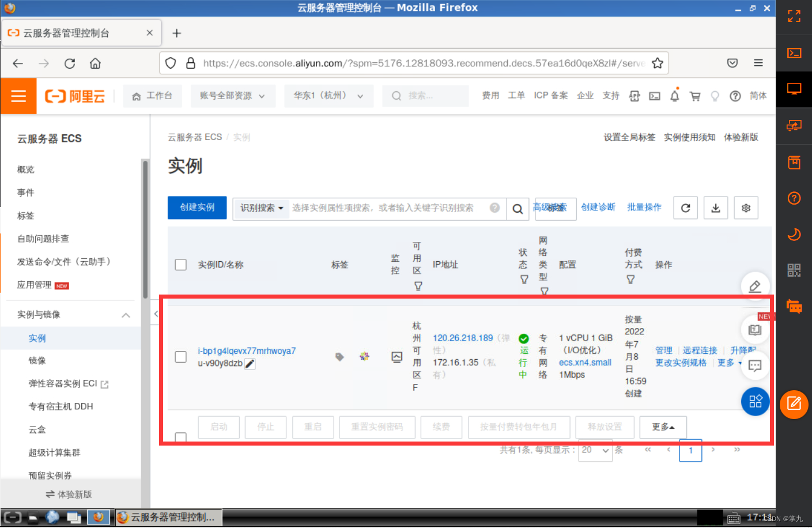812x528 pixels.
Task: Click the search magnifier button
Action: (518, 209)
